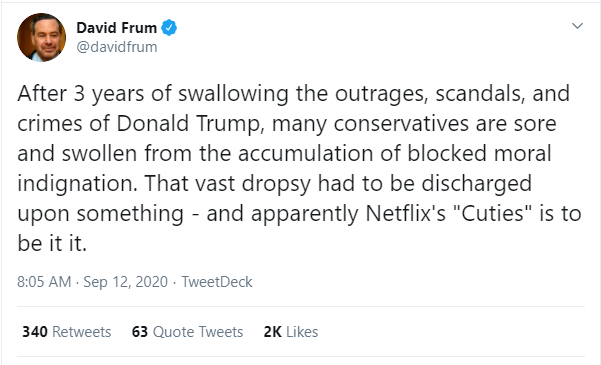Open the David Frum display name link
601x365 pixels.
[x=117, y=28]
